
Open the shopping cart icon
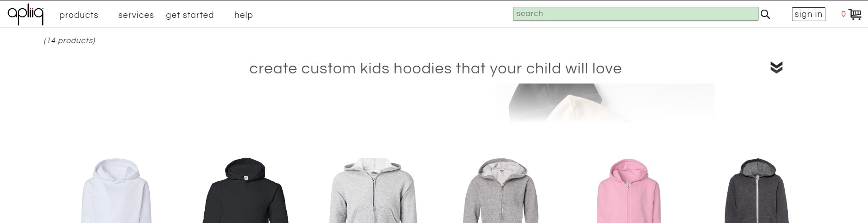click(x=855, y=14)
